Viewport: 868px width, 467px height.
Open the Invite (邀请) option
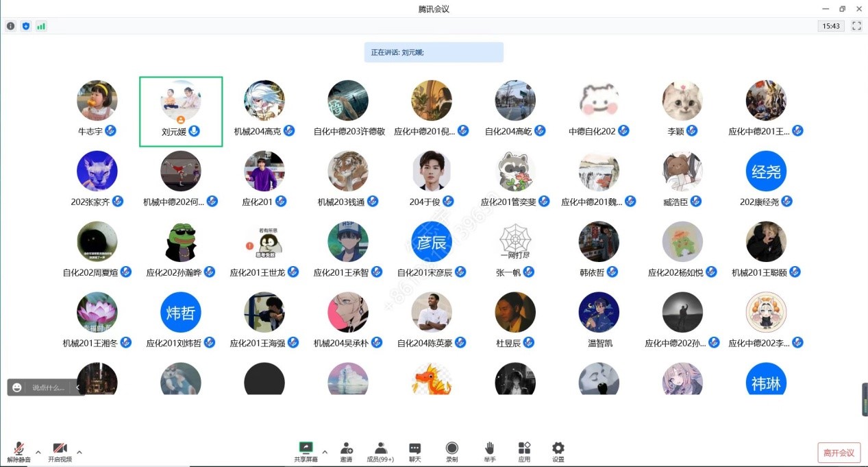pyautogui.click(x=347, y=451)
